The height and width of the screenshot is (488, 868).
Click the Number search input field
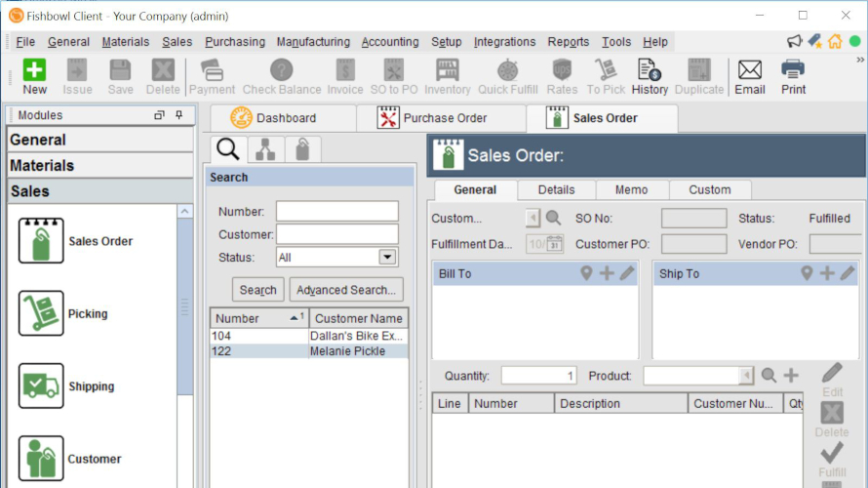(x=337, y=211)
